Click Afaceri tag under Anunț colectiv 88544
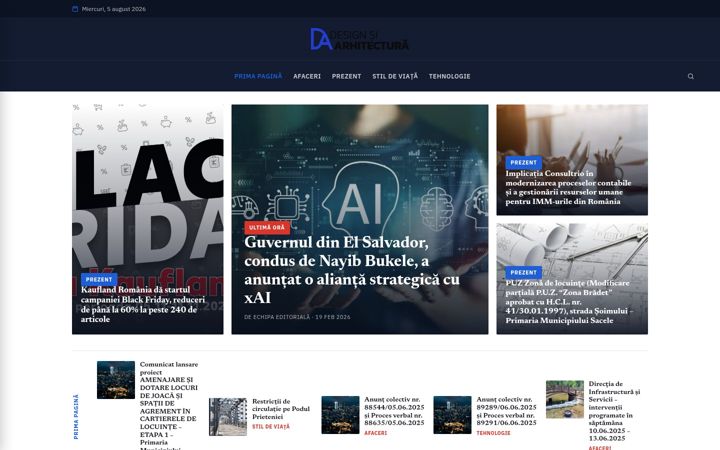This screenshot has width=720, height=450. (x=376, y=433)
